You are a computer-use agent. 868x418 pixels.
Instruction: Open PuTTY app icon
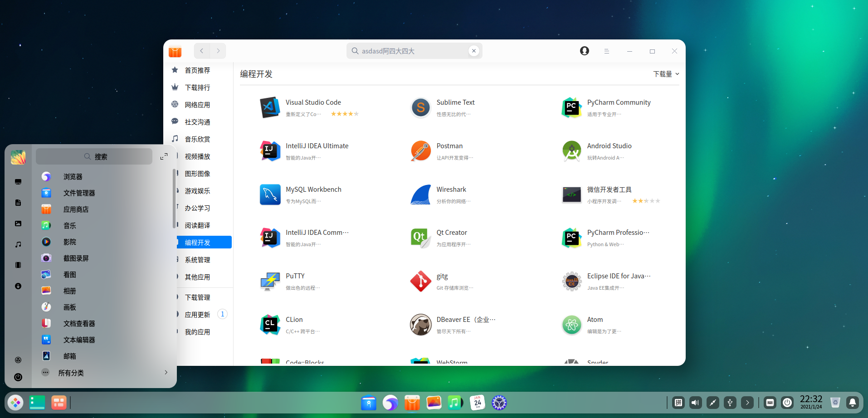[x=270, y=281]
